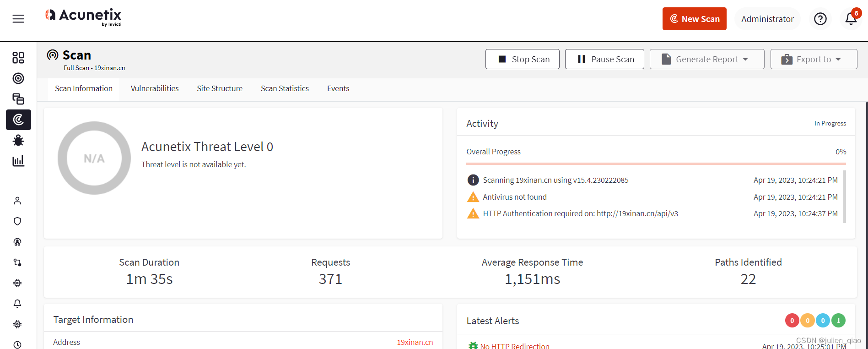
Task: Switch to the Site Structure tab
Action: tap(220, 89)
